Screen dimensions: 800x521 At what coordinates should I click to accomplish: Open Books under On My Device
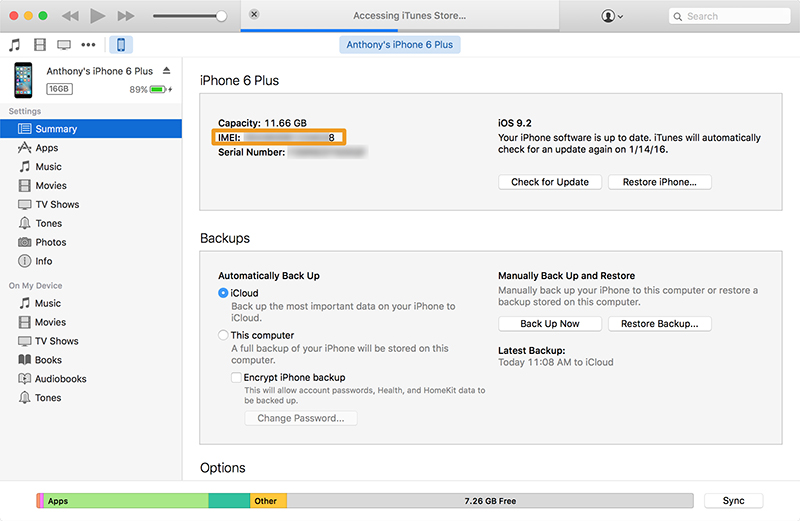(x=91, y=360)
